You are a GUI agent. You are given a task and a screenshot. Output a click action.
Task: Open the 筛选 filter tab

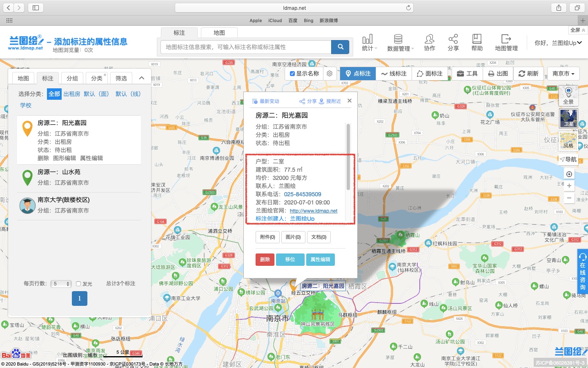[121, 78]
